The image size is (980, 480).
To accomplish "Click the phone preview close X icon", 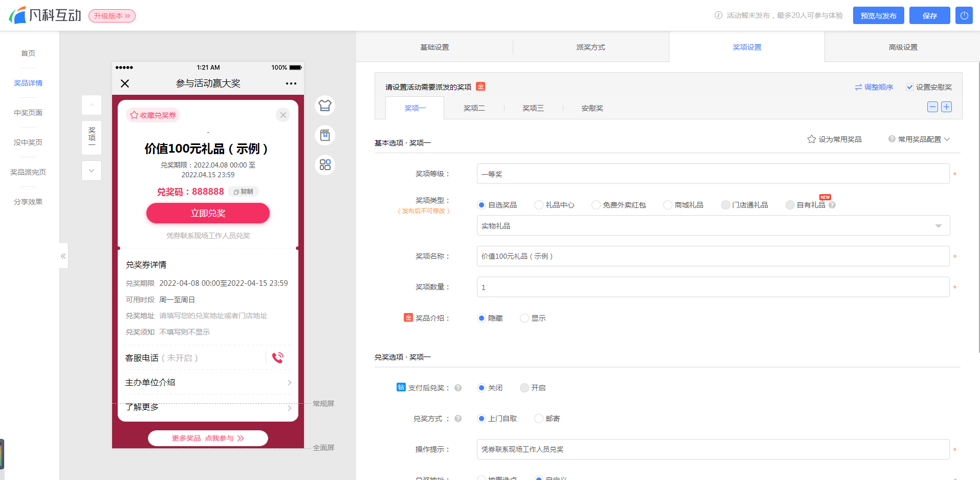I will click(125, 84).
